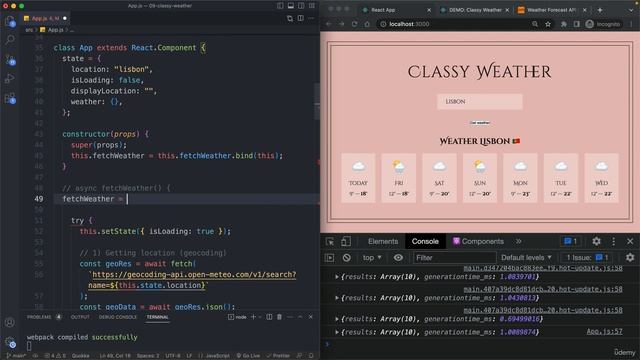Screen dimensions: 640x360
Task: Switch to the OUTPUT panel tab
Action: (x=80, y=317)
